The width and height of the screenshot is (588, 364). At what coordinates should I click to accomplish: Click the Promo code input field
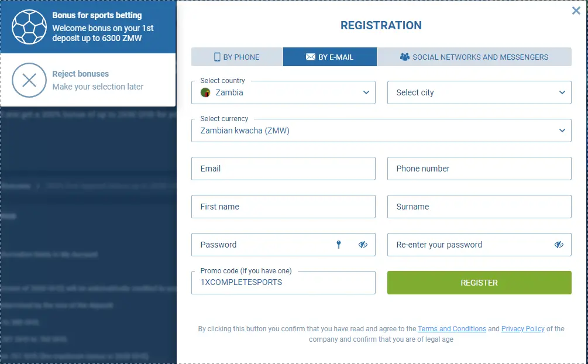pos(283,283)
